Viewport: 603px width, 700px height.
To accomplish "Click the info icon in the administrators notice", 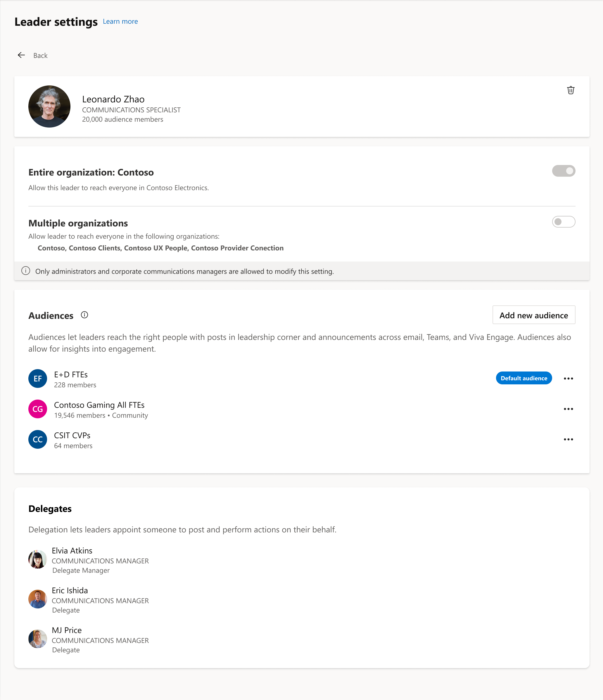I will point(26,271).
